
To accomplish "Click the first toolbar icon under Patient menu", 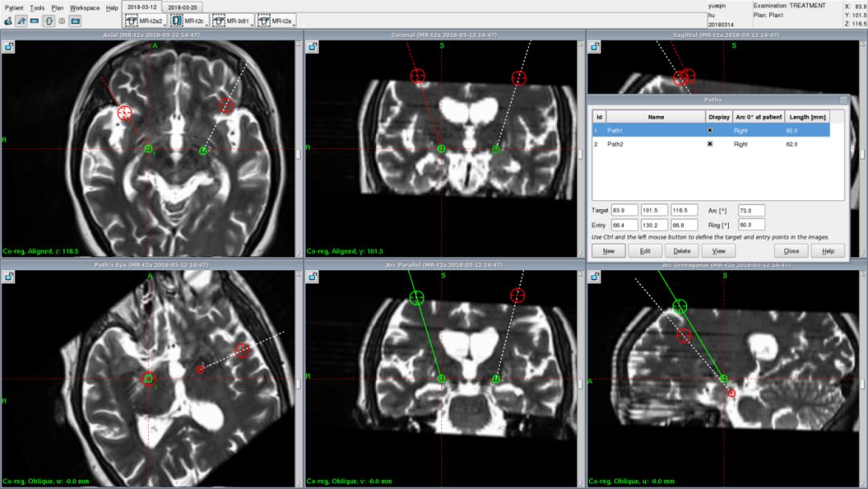I will coord(8,21).
